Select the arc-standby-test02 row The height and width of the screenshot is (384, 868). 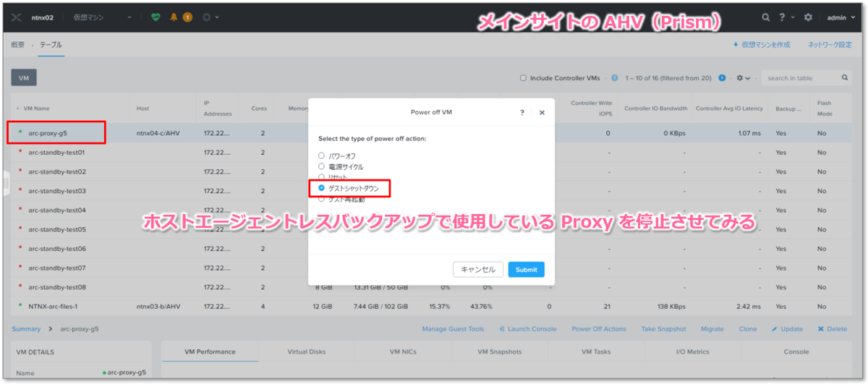tap(432, 171)
